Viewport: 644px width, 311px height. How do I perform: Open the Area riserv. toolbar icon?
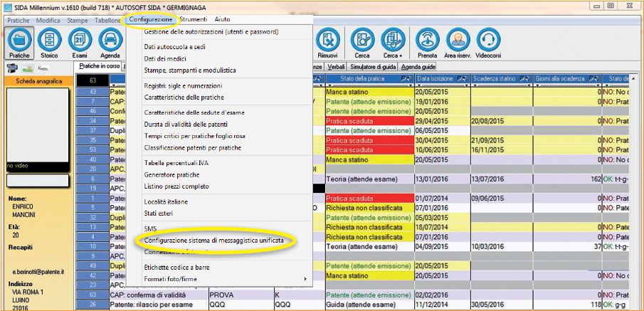(458, 42)
